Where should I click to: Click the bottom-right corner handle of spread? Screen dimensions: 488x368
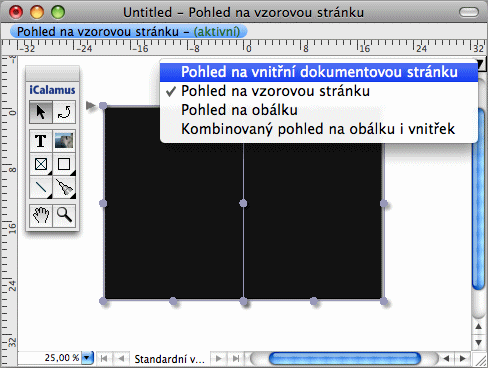pos(384,301)
